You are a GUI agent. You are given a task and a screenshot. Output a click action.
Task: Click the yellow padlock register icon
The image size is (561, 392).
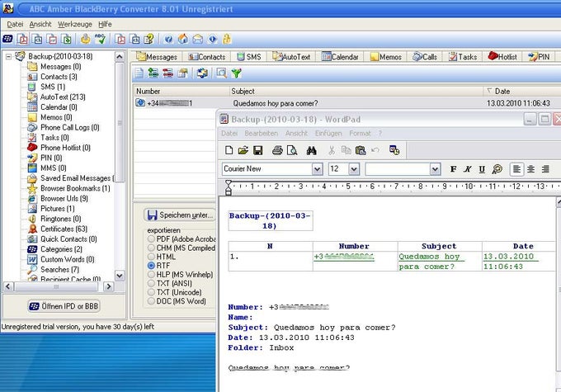227,39
